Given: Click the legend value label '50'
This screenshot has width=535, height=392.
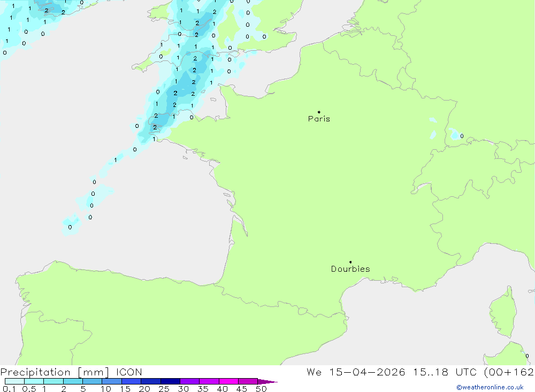Looking at the screenshot, I should pos(261,389).
